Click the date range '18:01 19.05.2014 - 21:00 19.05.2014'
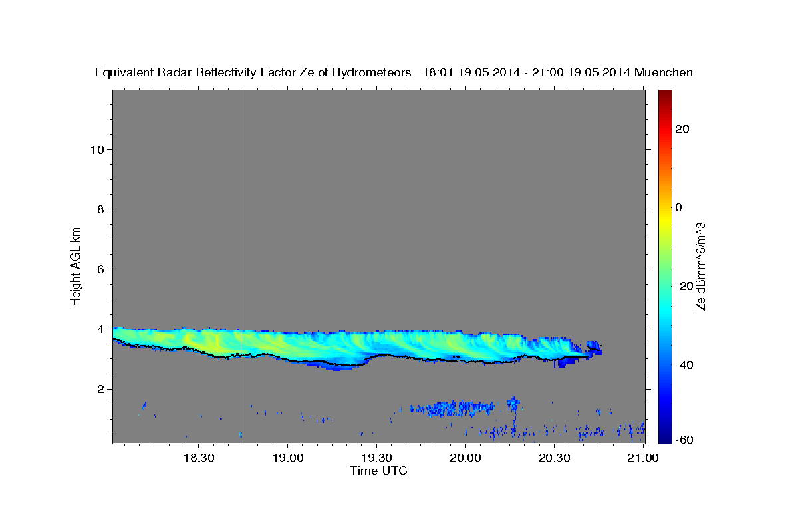This screenshot has height=532, width=798. pos(527,72)
